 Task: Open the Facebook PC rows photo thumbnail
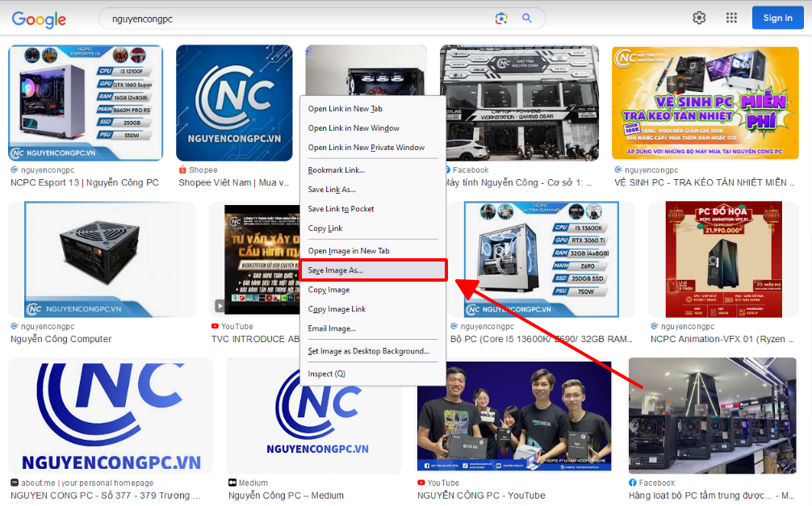713,416
